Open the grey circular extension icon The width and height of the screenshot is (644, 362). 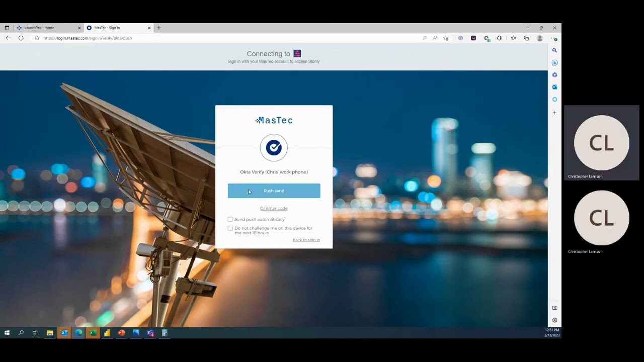pyautogui.click(x=460, y=38)
